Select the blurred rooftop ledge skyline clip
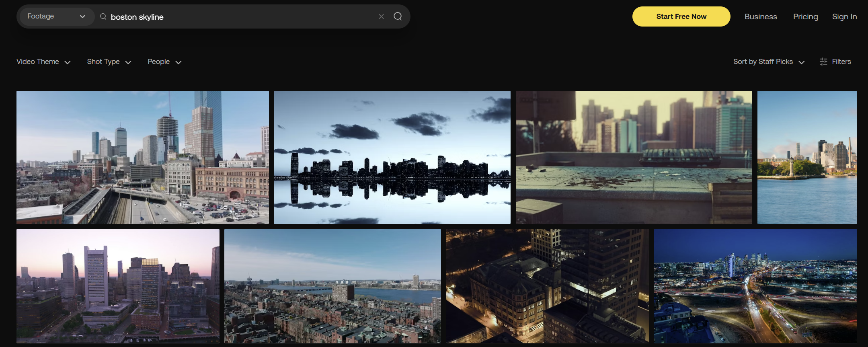 (634, 157)
